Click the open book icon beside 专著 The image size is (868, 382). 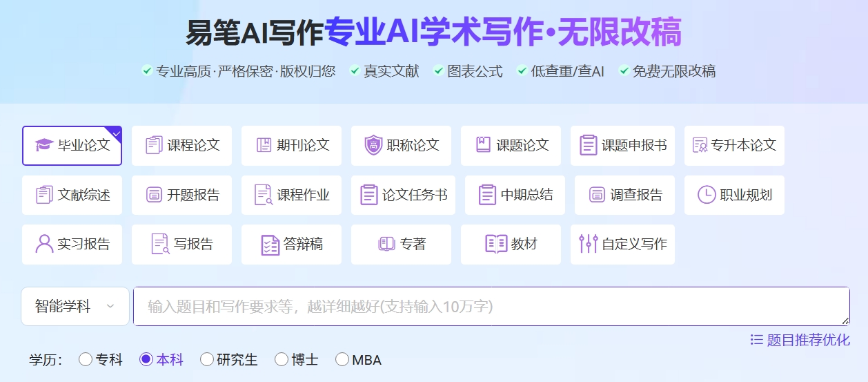(386, 244)
